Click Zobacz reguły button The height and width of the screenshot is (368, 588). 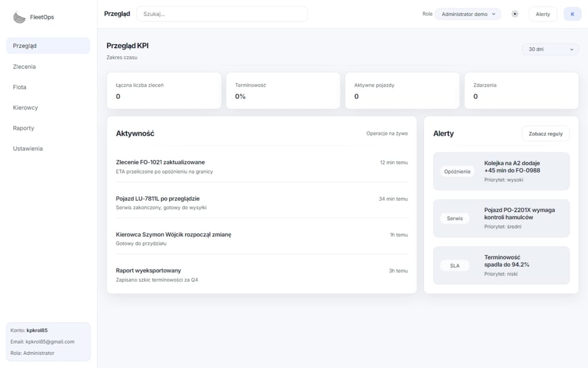click(x=546, y=133)
